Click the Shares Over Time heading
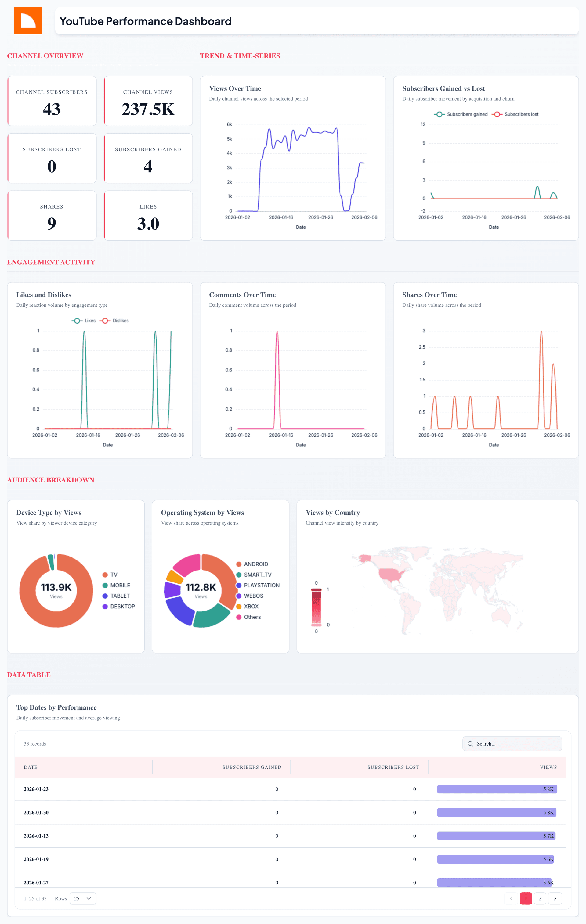The width and height of the screenshot is (586, 924). [429, 295]
